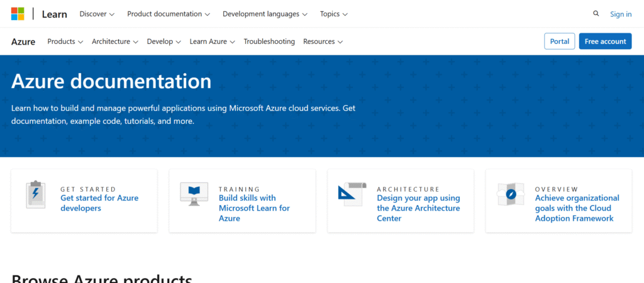The image size is (644, 283).
Task: Open Get started for Azure developers link
Action: click(x=99, y=203)
